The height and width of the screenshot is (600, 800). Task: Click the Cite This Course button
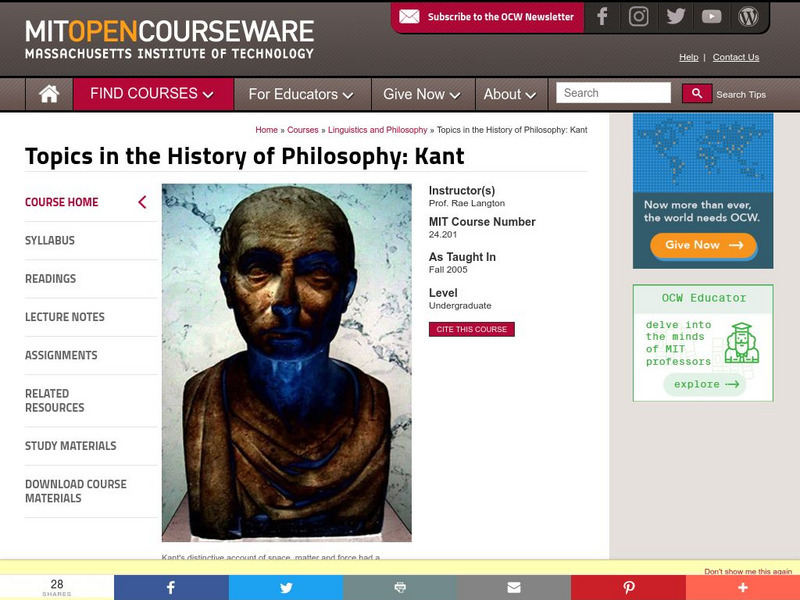474,329
